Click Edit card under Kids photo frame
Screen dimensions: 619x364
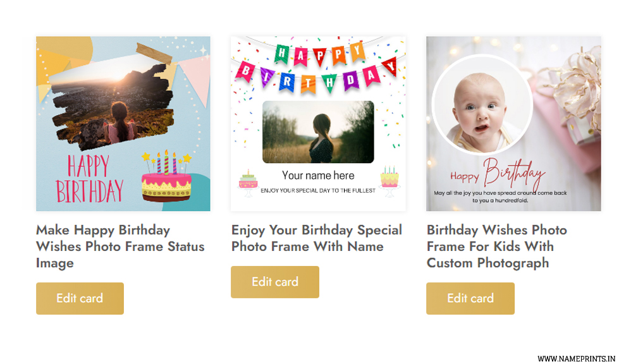click(470, 298)
